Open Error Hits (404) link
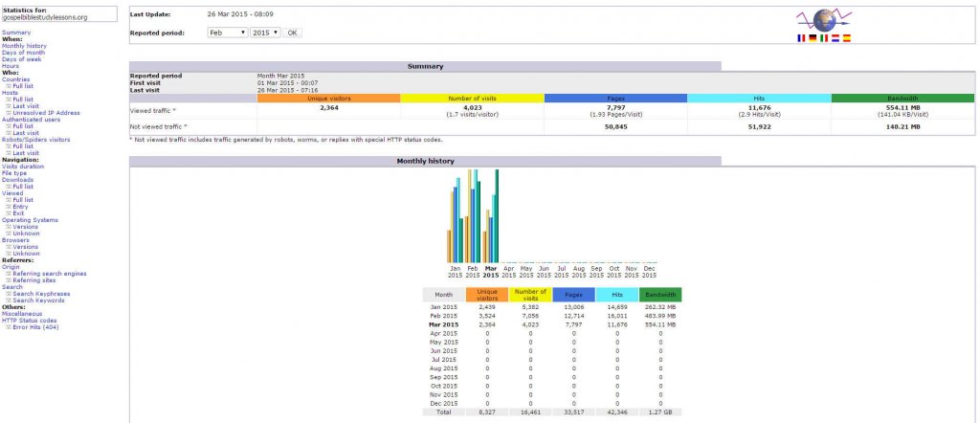980x423 pixels. pos(37,326)
